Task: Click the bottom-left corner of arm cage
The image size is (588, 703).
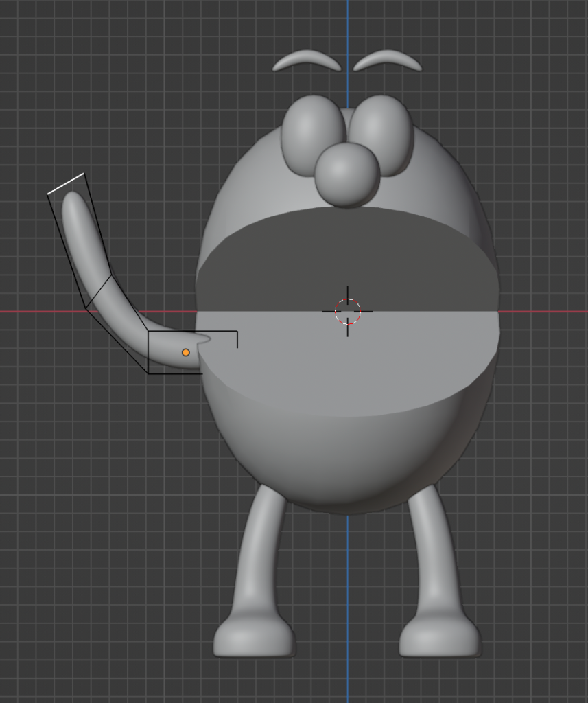Action: tap(149, 373)
